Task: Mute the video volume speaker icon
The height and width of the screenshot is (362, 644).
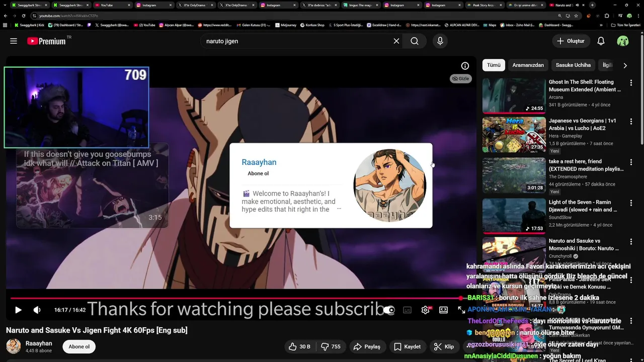Action: point(37,310)
